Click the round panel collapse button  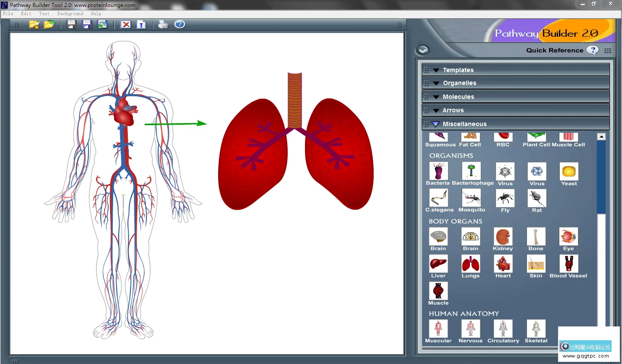coord(422,50)
